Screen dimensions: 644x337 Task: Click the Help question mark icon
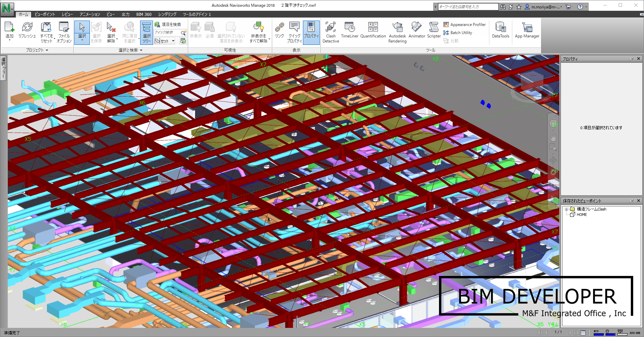coord(580,7)
